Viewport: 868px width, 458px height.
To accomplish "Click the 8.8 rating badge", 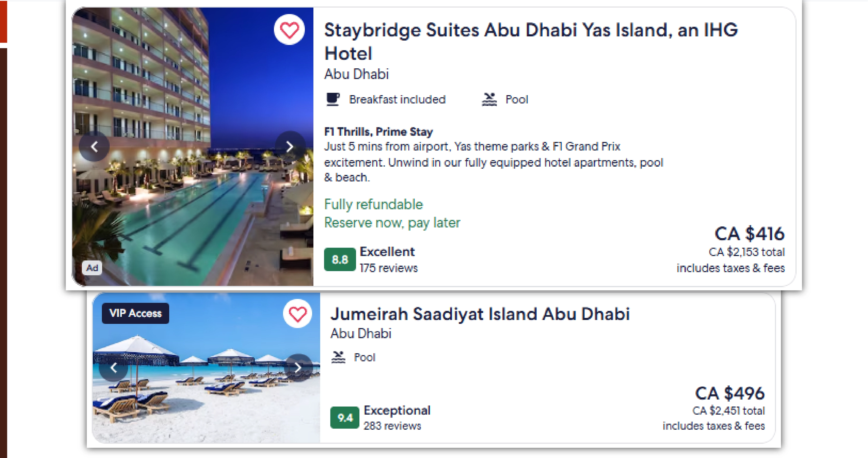I will pos(340,259).
